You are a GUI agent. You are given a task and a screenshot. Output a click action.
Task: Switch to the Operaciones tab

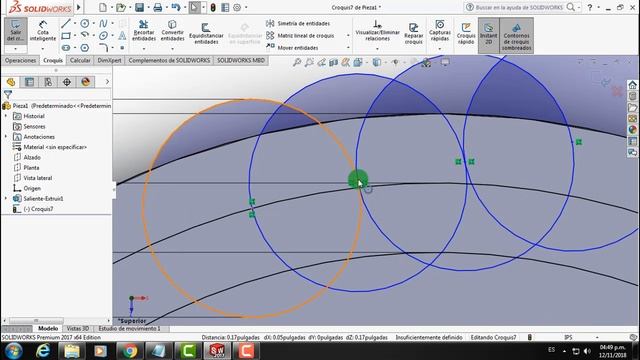pyautogui.click(x=20, y=60)
